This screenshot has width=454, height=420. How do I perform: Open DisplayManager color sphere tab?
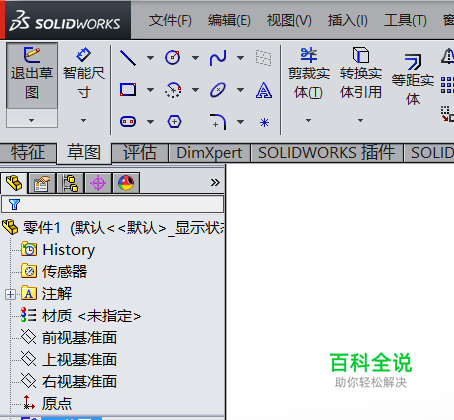pos(126,183)
